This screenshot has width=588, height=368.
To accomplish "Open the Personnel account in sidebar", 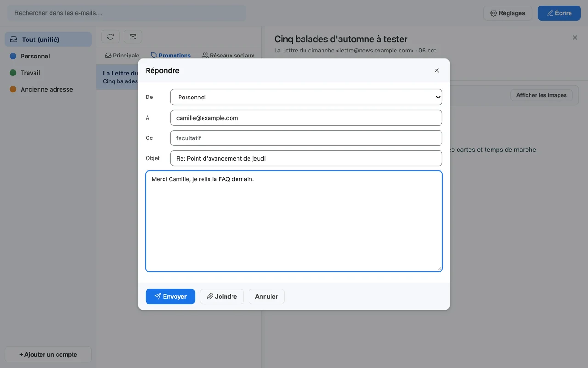I will (x=48, y=56).
